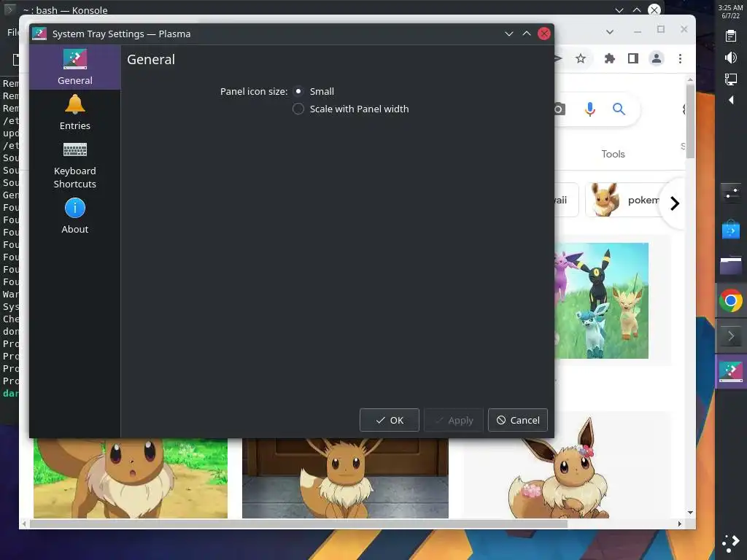Screen dimensions: 747x560
Task: Open the Eeveelutions image result
Action: coord(601,300)
